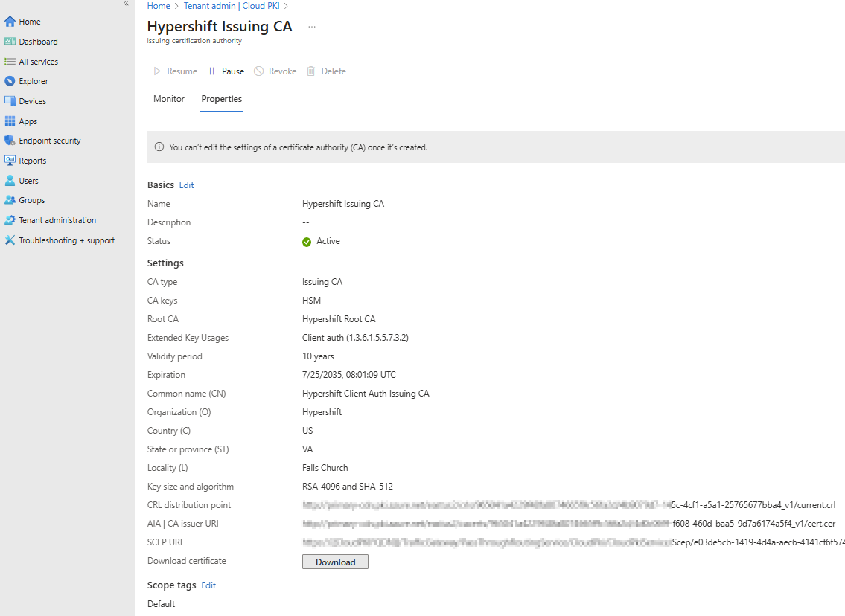
Task: Open the Explorer compass icon
Action: tap(10, 81)
